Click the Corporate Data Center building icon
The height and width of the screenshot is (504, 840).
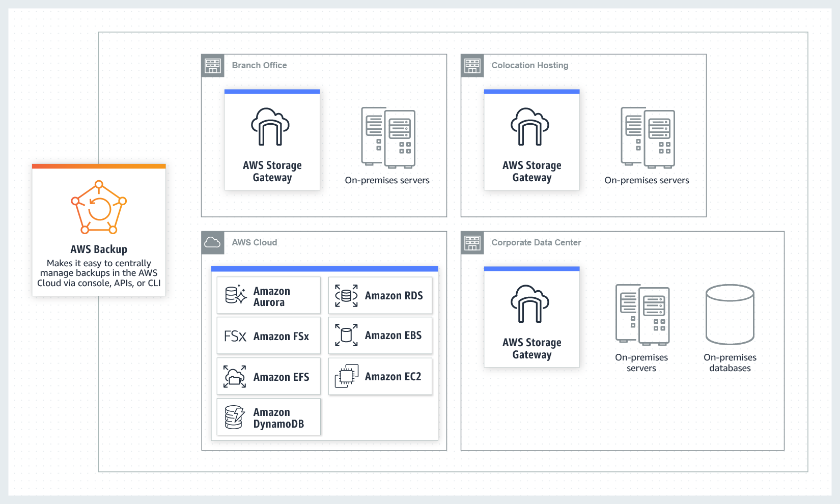click(472, 243)
